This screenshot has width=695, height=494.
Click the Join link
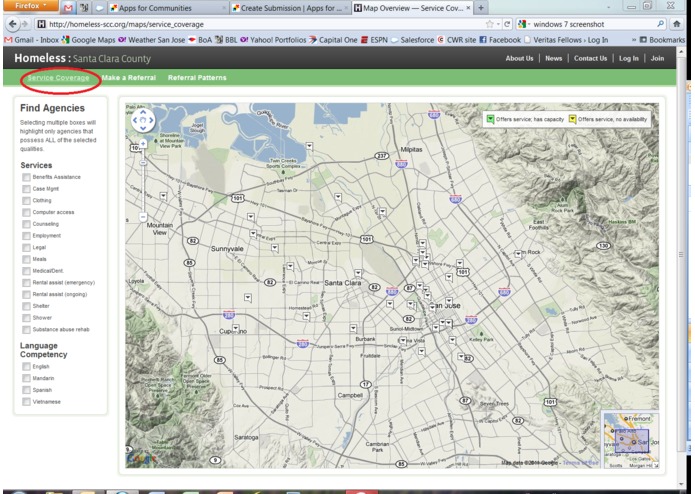tap(657, 58)
